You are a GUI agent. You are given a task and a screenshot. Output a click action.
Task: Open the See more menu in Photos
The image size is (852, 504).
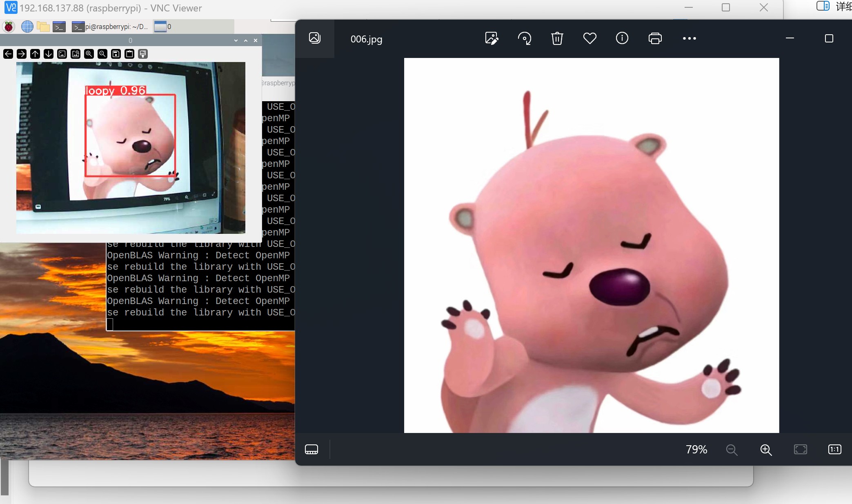(x=689, y=38)
